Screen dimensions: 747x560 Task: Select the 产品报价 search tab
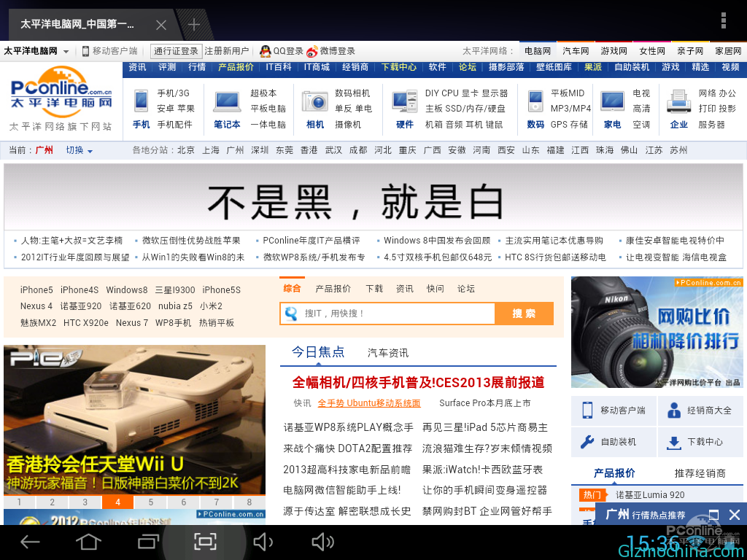tap(333, 289)
